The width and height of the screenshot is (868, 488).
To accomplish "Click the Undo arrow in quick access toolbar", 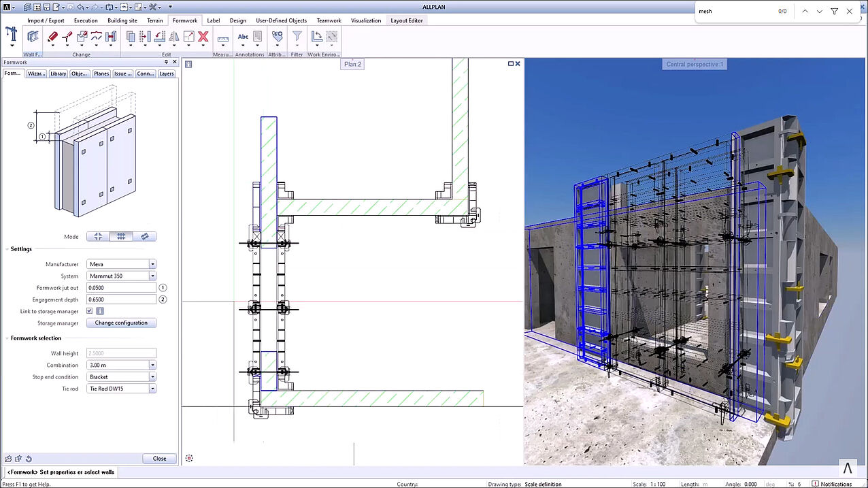I will [80, 7].
